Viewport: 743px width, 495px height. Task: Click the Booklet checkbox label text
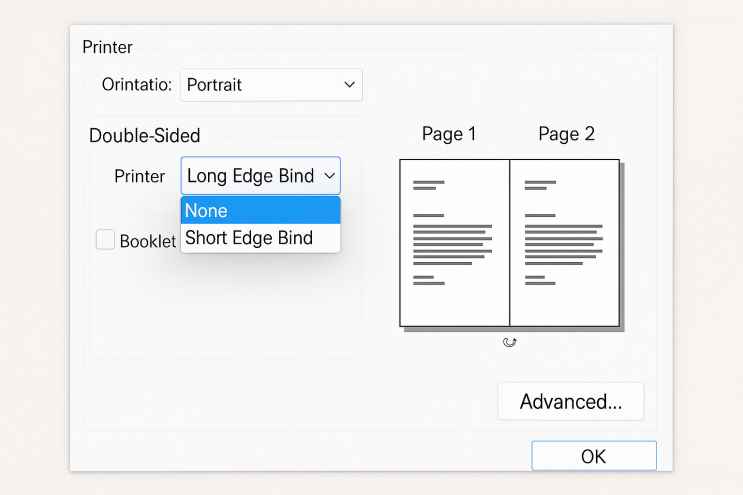(x=148, y=241)
